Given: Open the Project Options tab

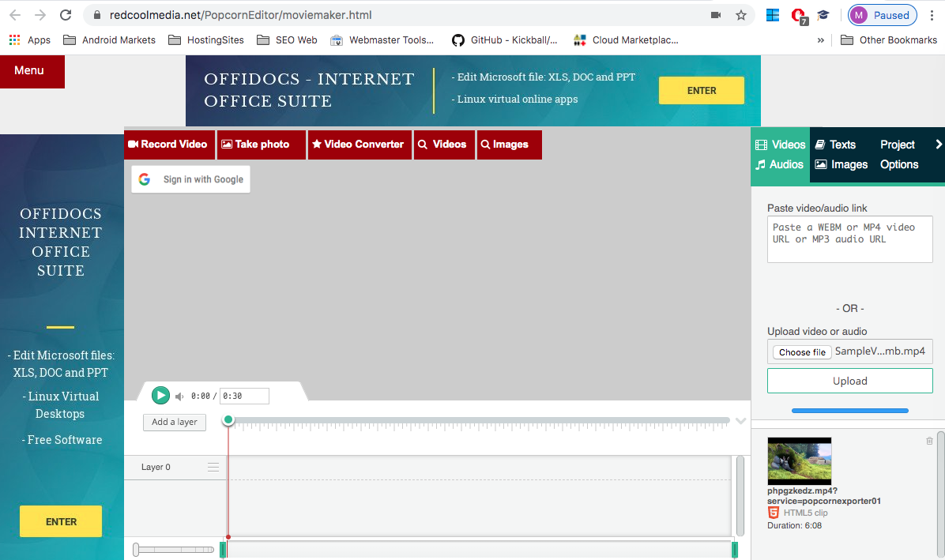Looking at the screenshot, I should tap(898, 155).
